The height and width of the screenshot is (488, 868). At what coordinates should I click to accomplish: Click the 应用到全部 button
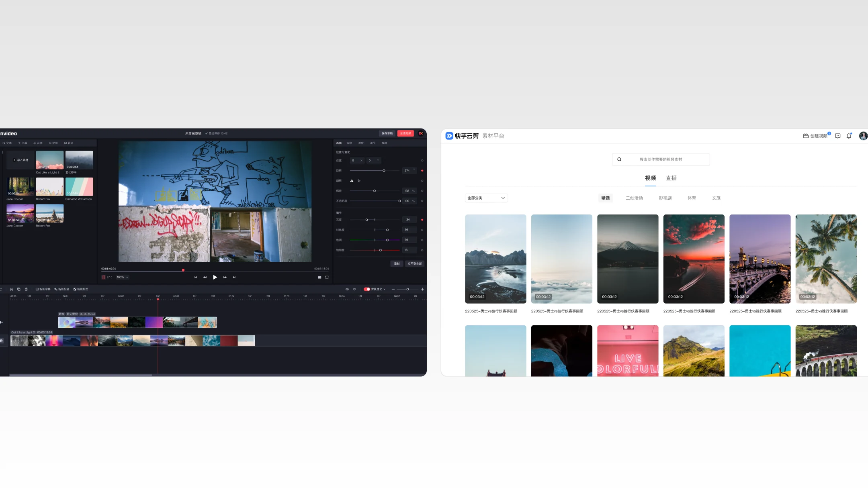pyautogui.click(x=414, y=264)
